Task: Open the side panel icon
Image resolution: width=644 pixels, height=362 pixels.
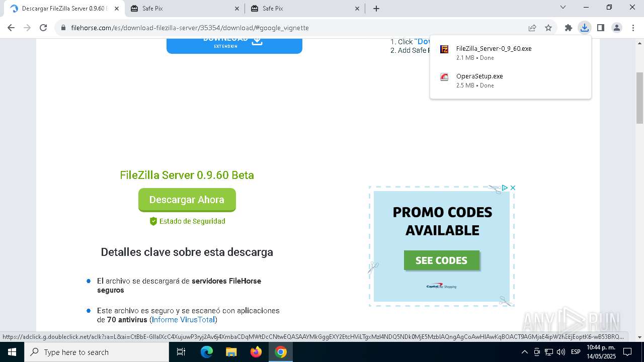Action: click(x=600, y=28)
